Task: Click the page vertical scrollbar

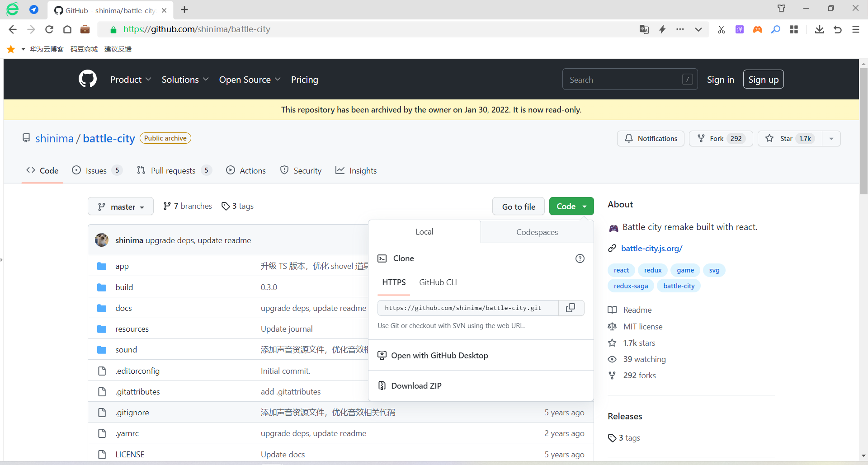Action: pos(863,131)
